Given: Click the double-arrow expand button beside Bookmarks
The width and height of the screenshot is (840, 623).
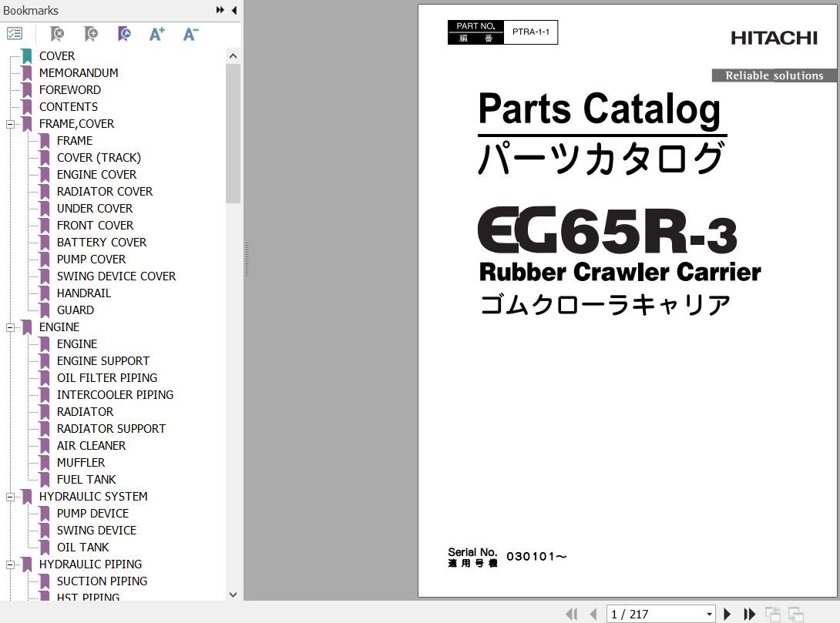Looking at the screenshot, I should tap(220, 10).
